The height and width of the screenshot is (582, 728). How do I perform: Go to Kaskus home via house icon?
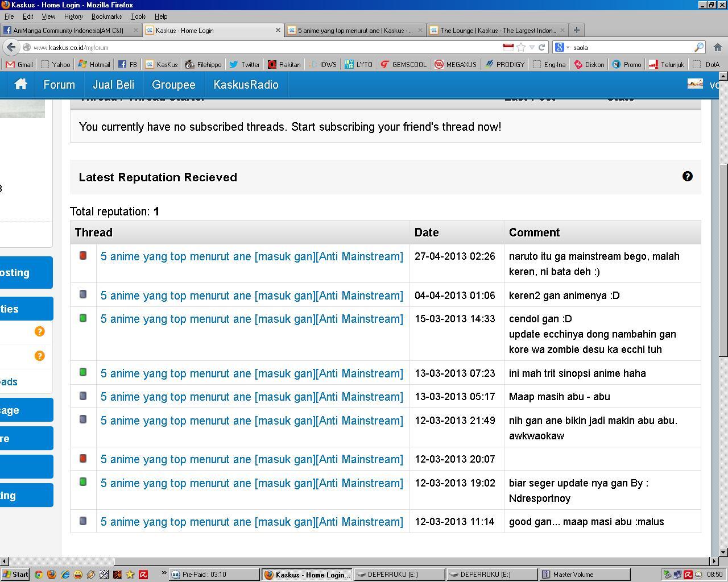point(20,84)
